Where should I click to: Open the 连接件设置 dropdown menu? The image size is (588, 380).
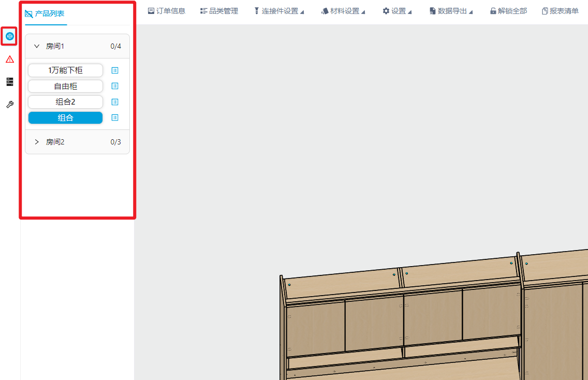pos(279,11)
